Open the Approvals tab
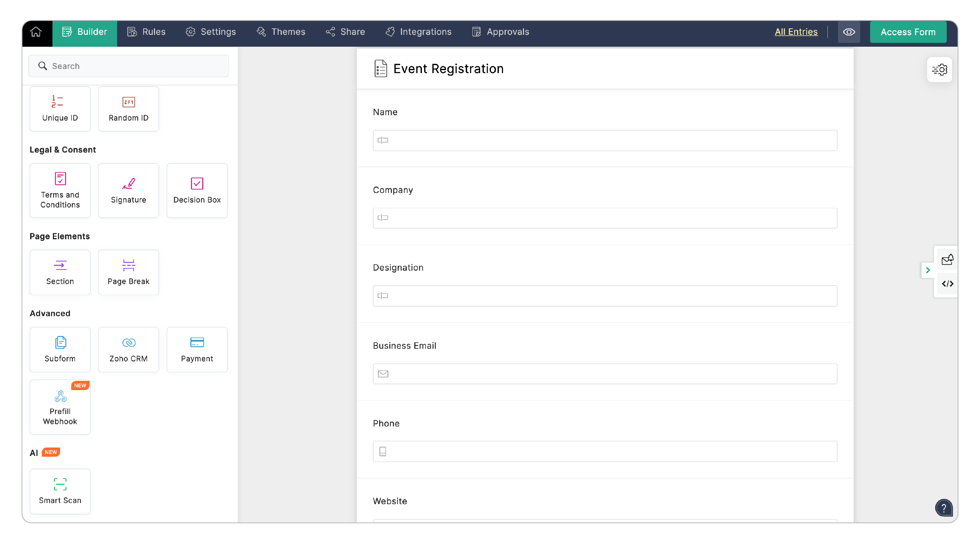 click(x=500, y=32)
